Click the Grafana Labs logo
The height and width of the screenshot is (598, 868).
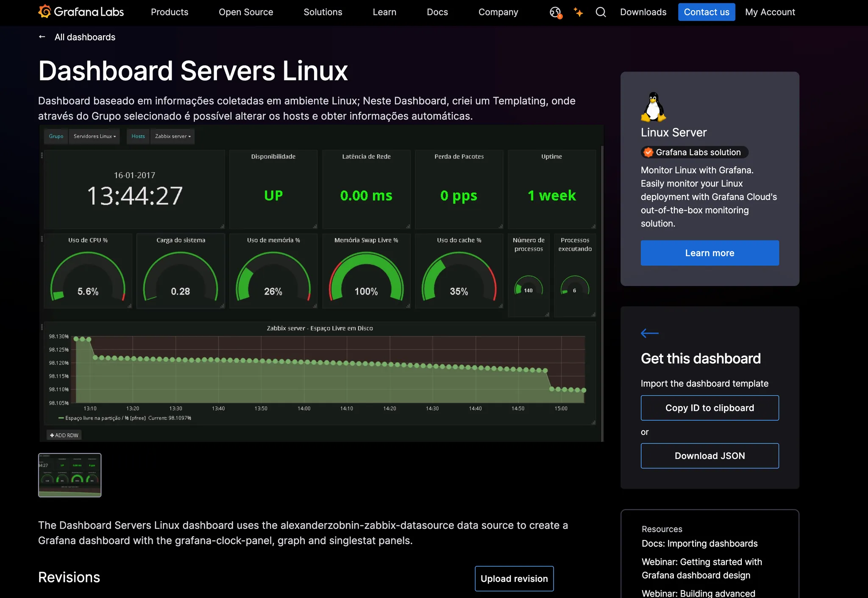pos(81,12)
